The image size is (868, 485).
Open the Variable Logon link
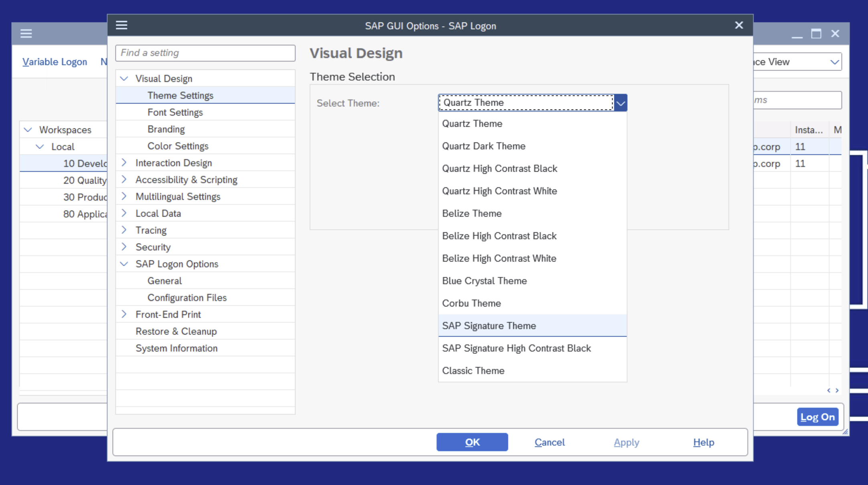pyautogui.click(x=55, y=62)
